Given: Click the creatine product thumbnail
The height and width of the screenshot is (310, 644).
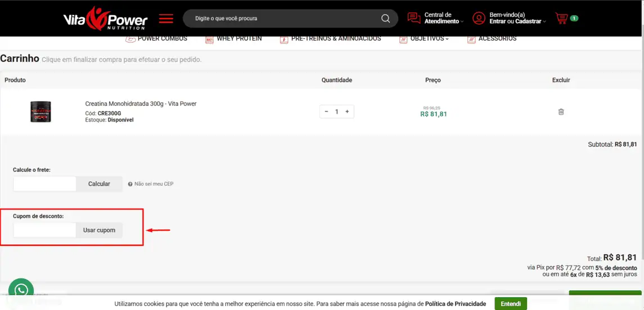Looking at the screenshot, I should coord(40,112).
